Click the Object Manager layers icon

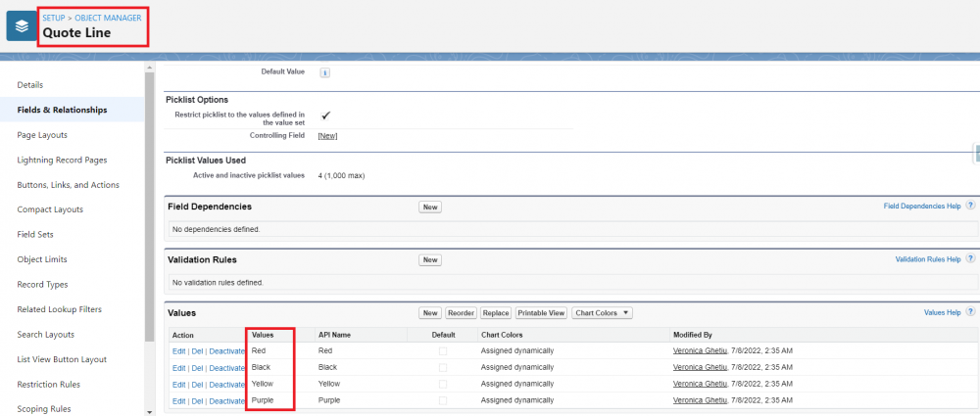[x=22, y=26]
